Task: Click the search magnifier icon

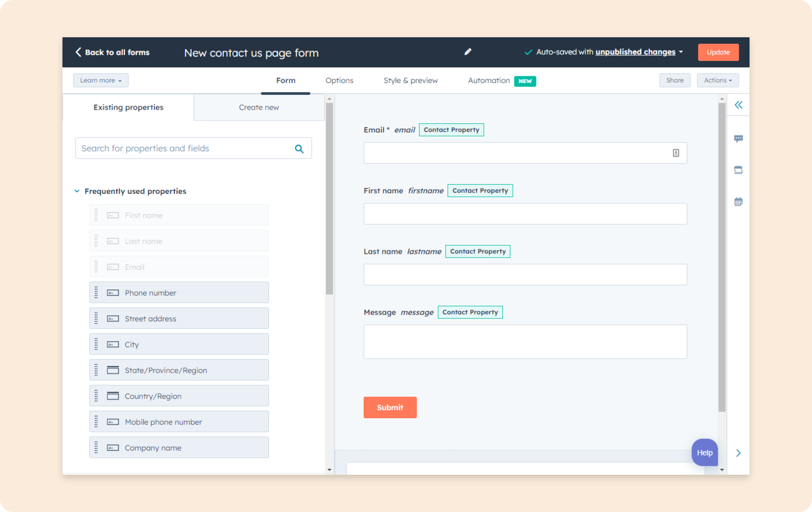Action: (x=299, y=149)
